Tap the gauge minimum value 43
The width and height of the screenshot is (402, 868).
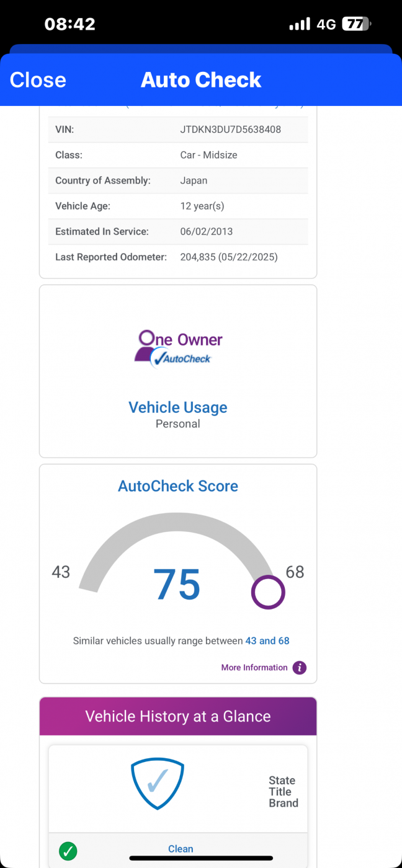click(61, 572)
